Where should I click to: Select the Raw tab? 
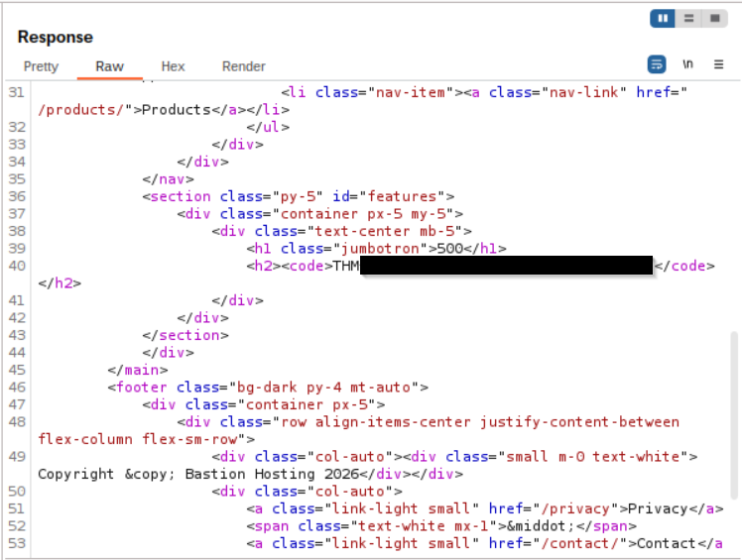tap(109, 66)
